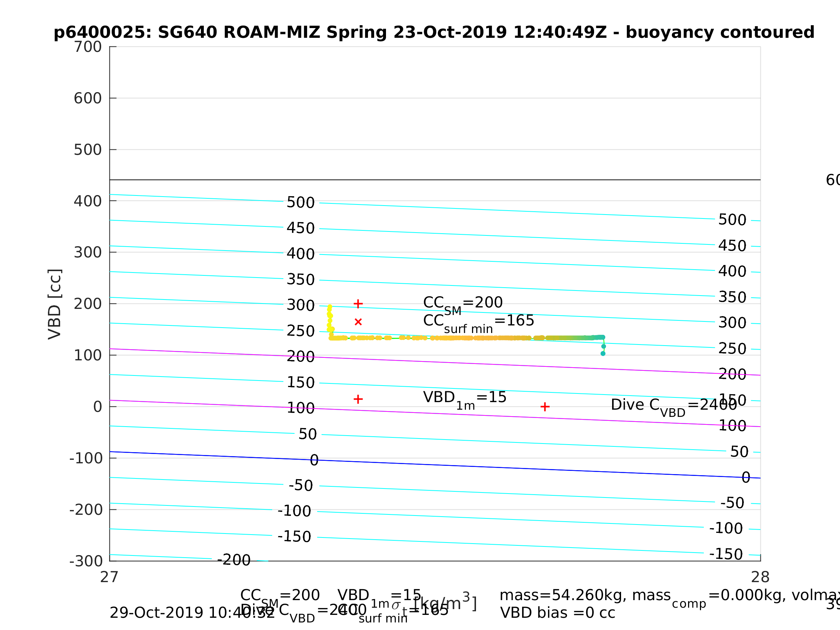Screen dimensions: 840x630
Task: Click the right-column contour label -100
Action: 726,528
